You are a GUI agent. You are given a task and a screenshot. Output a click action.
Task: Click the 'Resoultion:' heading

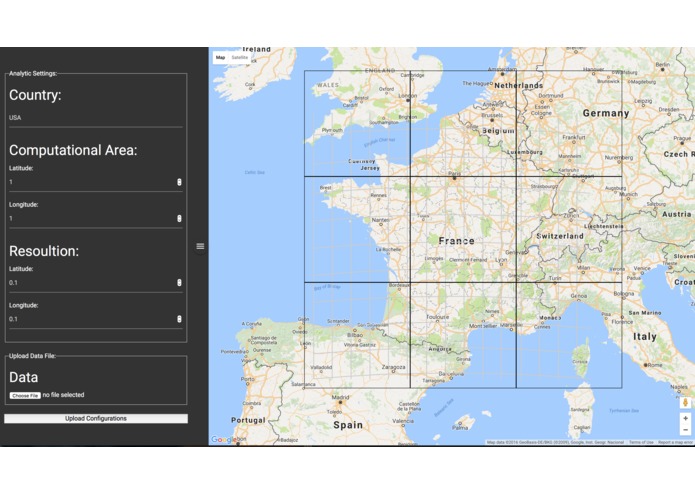coord(44,251)
